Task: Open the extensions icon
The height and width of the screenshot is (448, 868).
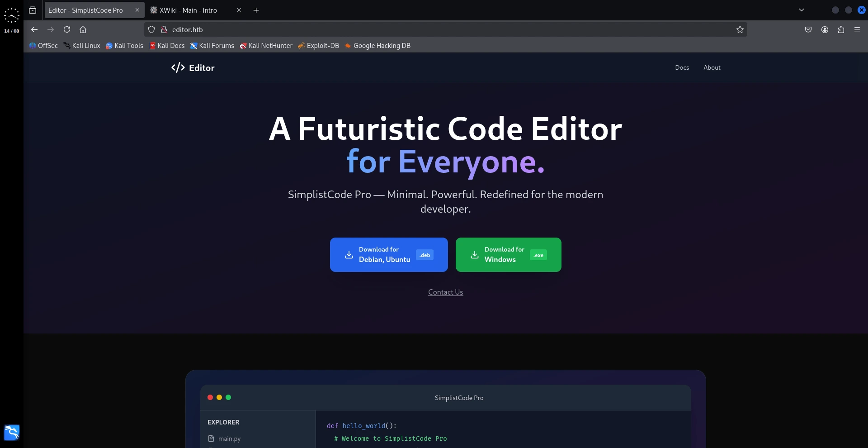Action: tap(841, 29)
